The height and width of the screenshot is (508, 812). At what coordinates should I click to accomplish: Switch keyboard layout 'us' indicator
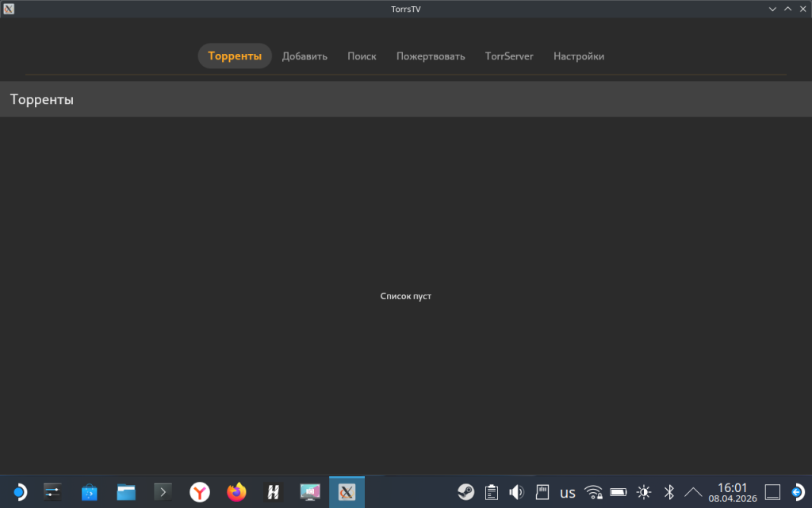click(x=568, y=492)
